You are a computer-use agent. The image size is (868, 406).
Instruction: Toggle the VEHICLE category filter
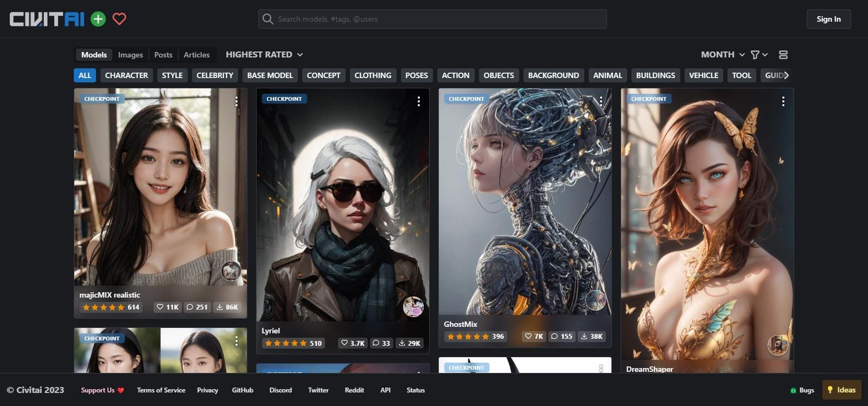(x=704, y=75)
